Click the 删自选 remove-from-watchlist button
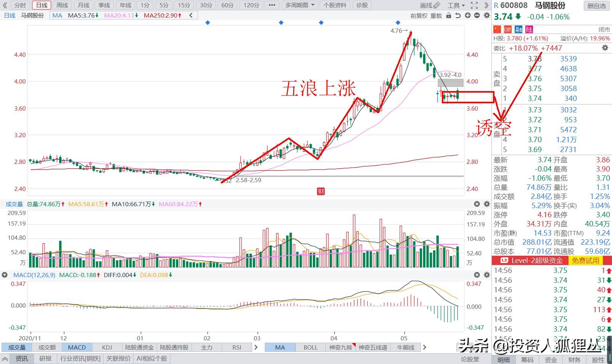Viewport: 612px width, 364px height. (596, 6)
